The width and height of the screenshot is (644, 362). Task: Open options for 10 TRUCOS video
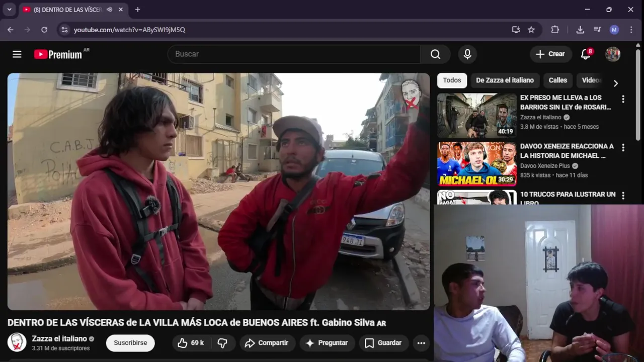(x=623, y=196)
